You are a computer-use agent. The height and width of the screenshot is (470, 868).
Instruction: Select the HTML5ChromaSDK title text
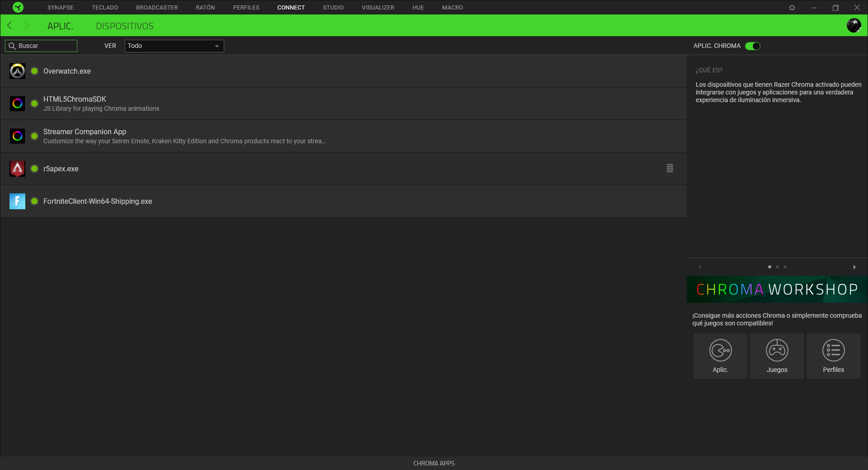click(75, 99)
